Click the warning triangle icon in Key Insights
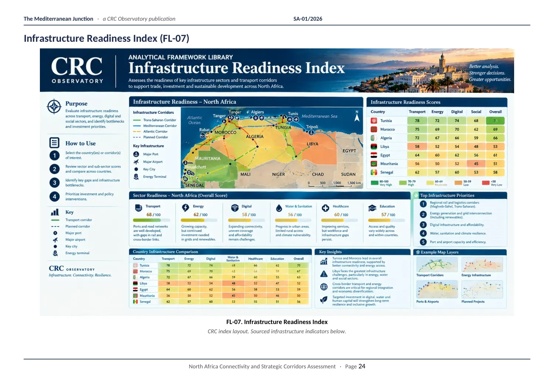Screen dimensions: 554x392 pyautogui.click(x=324, y=274)
